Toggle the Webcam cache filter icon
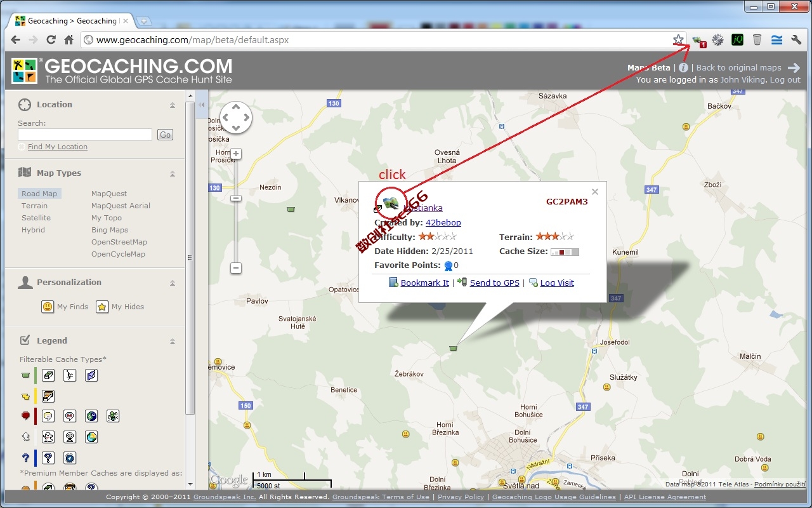 [70, 437]
